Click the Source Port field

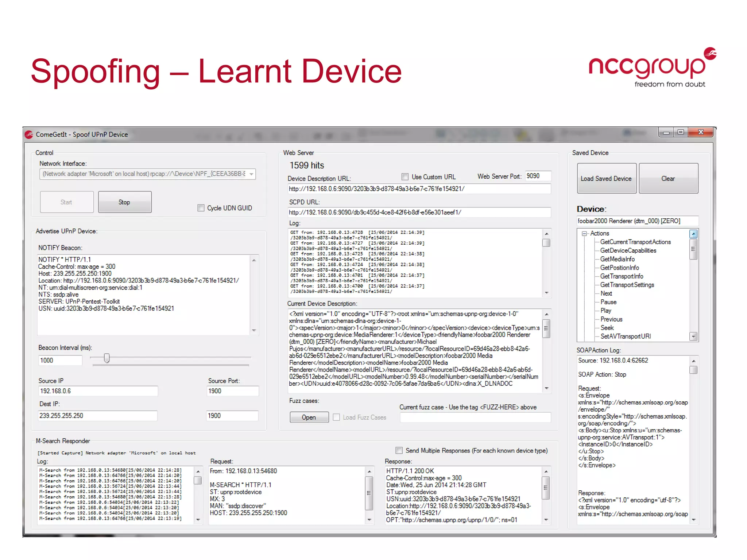[233, 391]
